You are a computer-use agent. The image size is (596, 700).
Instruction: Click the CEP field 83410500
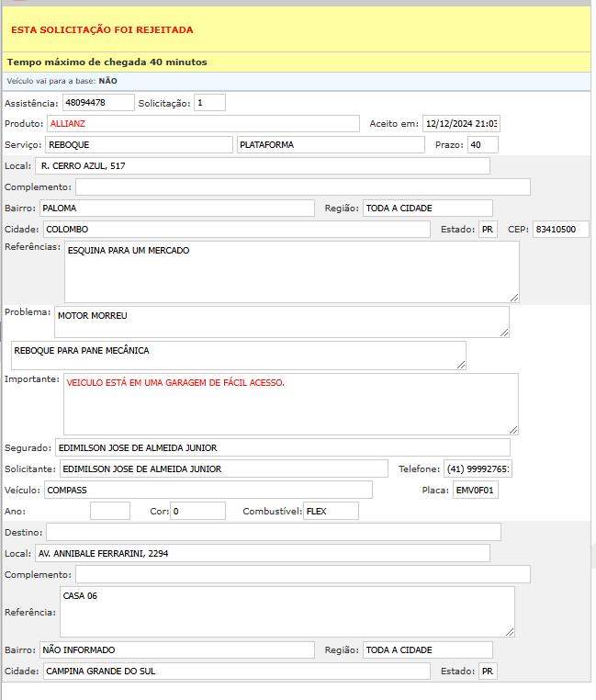click(x=561, y=230)
